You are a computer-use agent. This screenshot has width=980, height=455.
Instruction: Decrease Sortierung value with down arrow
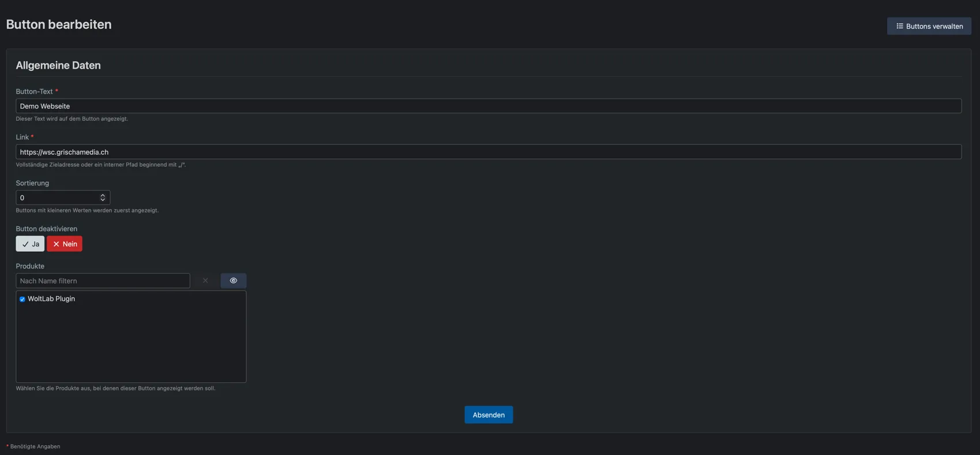[103, 200]
